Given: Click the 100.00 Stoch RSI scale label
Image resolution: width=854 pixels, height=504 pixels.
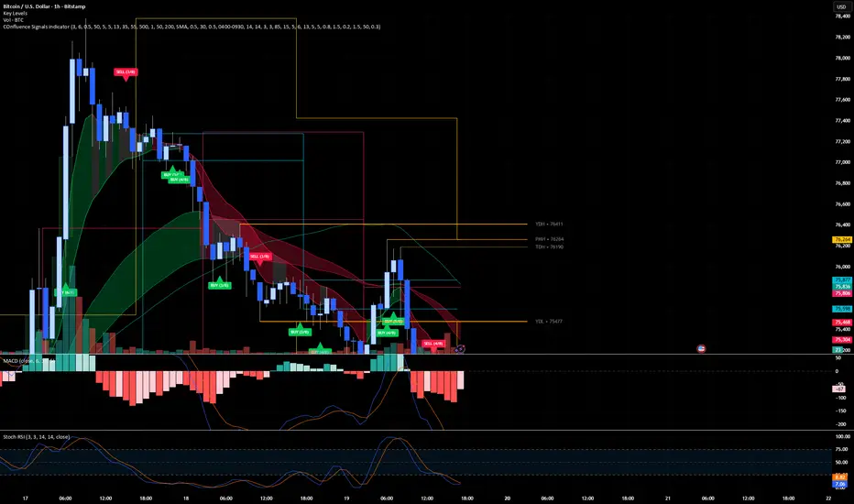Looking at the screenshot, I should [842, 437].
